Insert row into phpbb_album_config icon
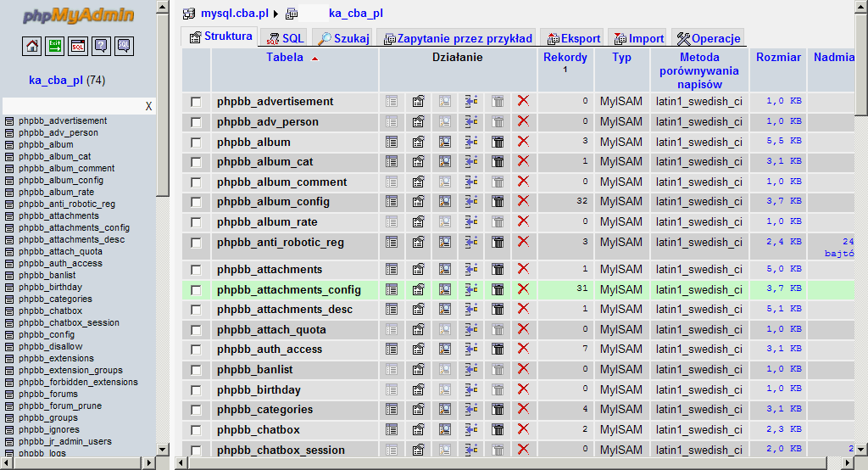The width and height of the screenshot is (868, 470). (471, 202)
